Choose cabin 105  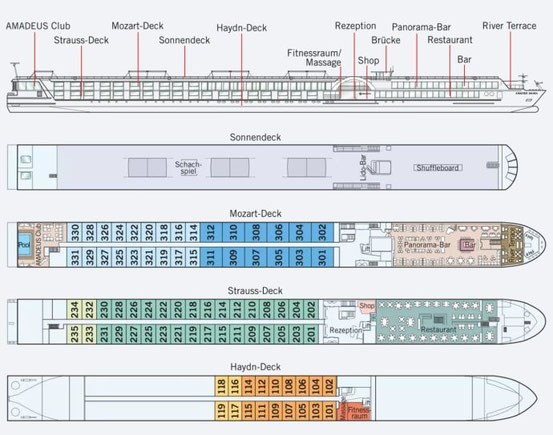(302, 411)
